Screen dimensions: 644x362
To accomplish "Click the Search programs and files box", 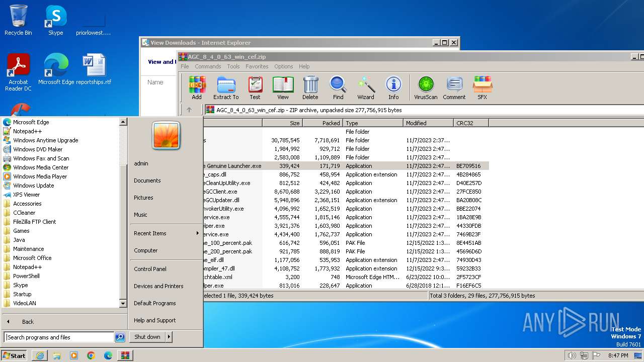I will [59, 337].
